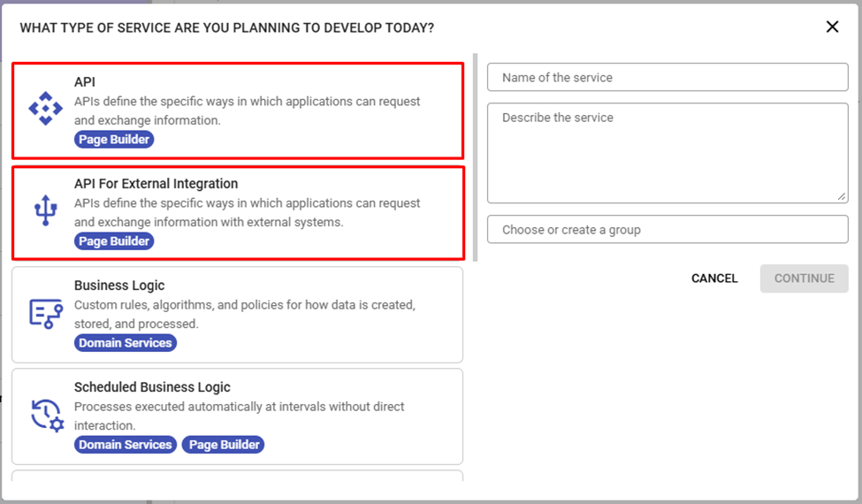Click text 'exchange information with external systems'
This screenshot has height=504, width=862.
(x=220, y=222)
